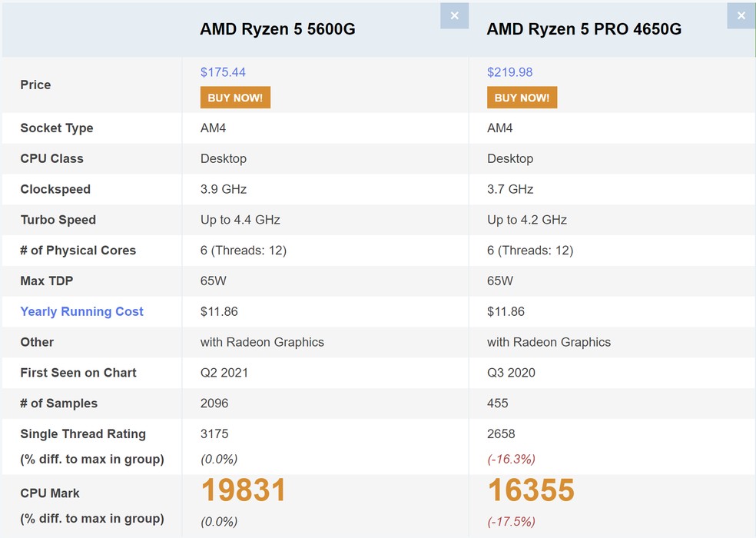756x538 pixels.
Task: Remove the AMD Ryzen 5 5600G column
Action: [x=454, y=16]
